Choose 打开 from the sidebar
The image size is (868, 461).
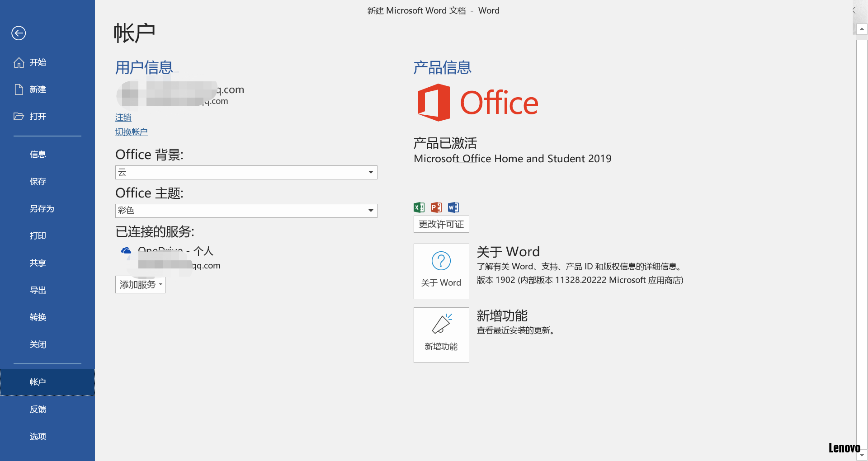pos(47,117)
